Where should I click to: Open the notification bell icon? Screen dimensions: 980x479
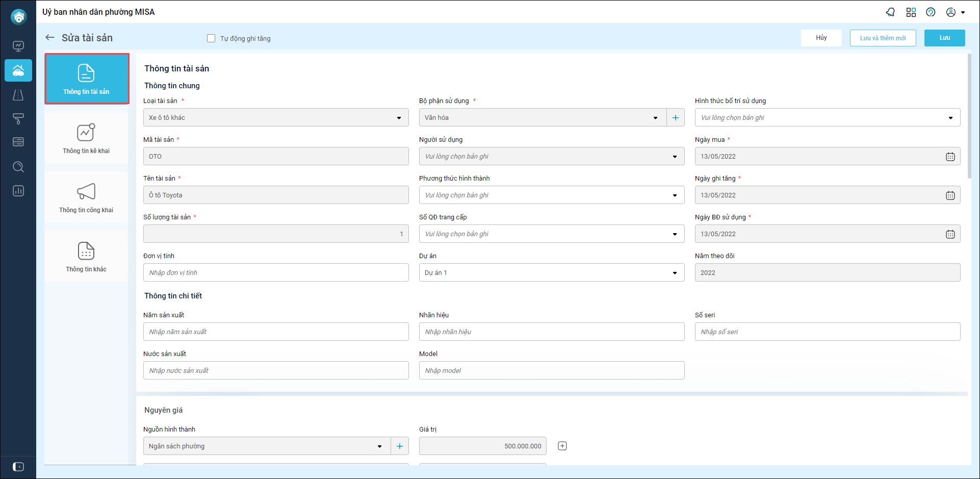tap(890, 12)
